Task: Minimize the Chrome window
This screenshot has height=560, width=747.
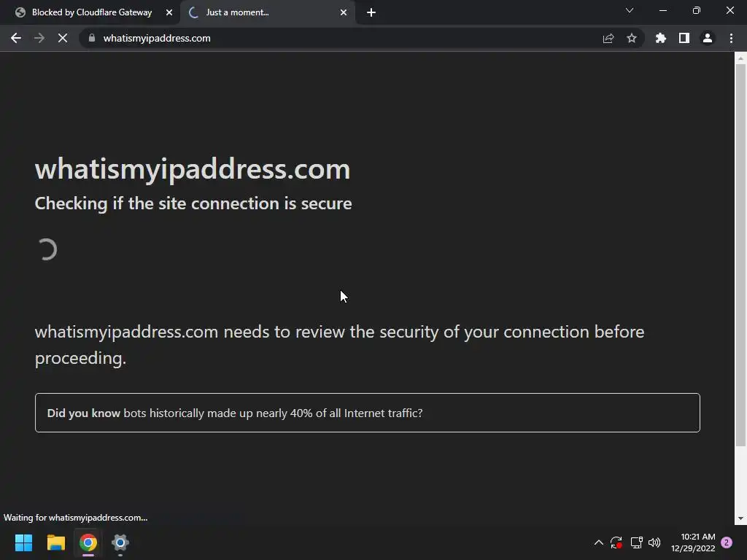Action: click(x=662, y=10)
